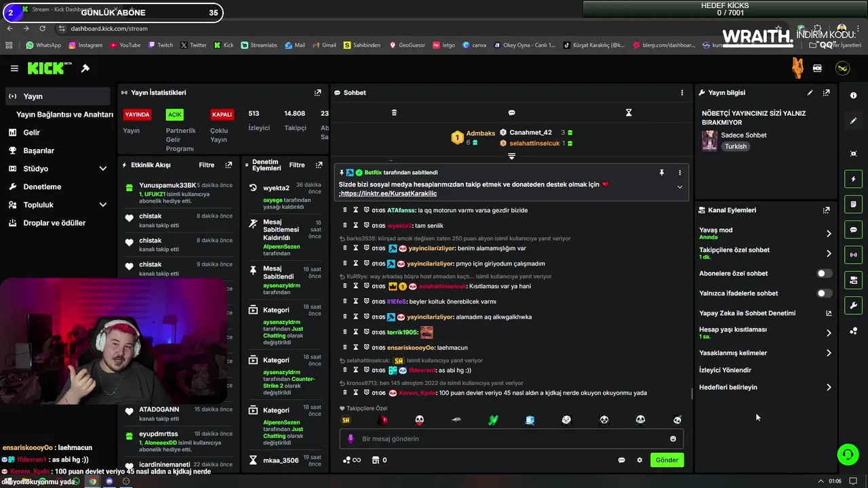
Task: Pop out the Yayın bilgisi panel
Action: (x=826, y=93)
